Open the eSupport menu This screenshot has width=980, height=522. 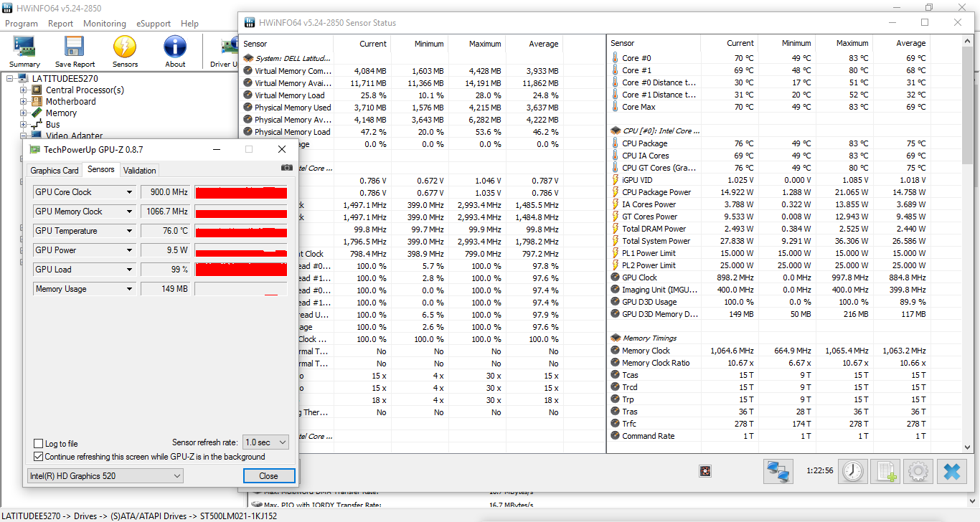click(154, 24)
